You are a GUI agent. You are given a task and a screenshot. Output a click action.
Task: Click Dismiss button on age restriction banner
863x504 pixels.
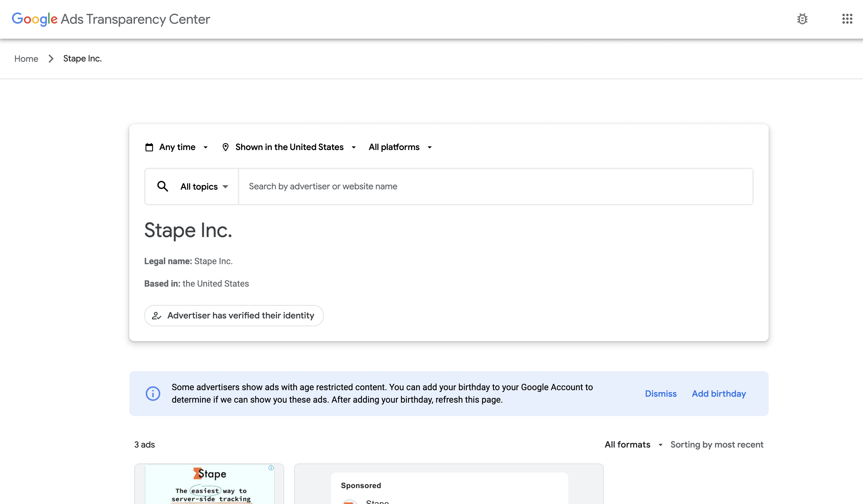point(662,394)
